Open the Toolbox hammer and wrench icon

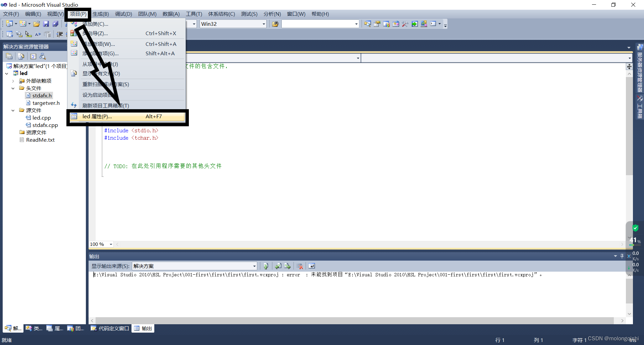click(405, 24)
